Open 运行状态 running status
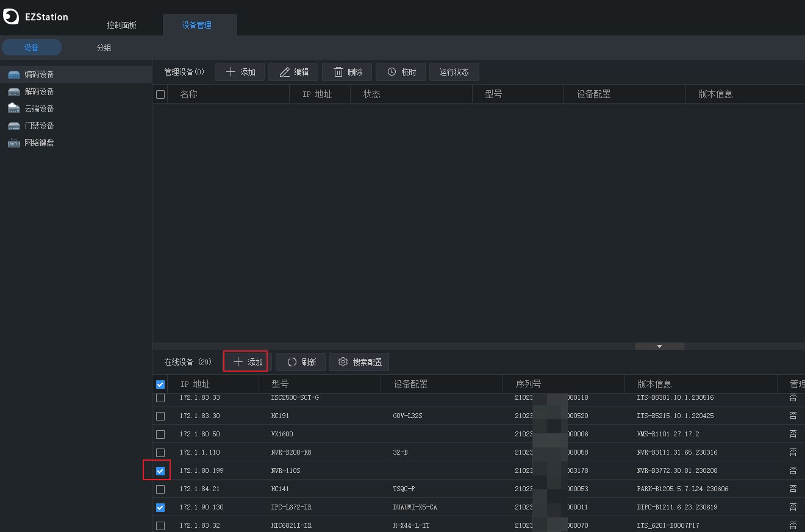Screen dimensions: 805x532 point(454,71)
